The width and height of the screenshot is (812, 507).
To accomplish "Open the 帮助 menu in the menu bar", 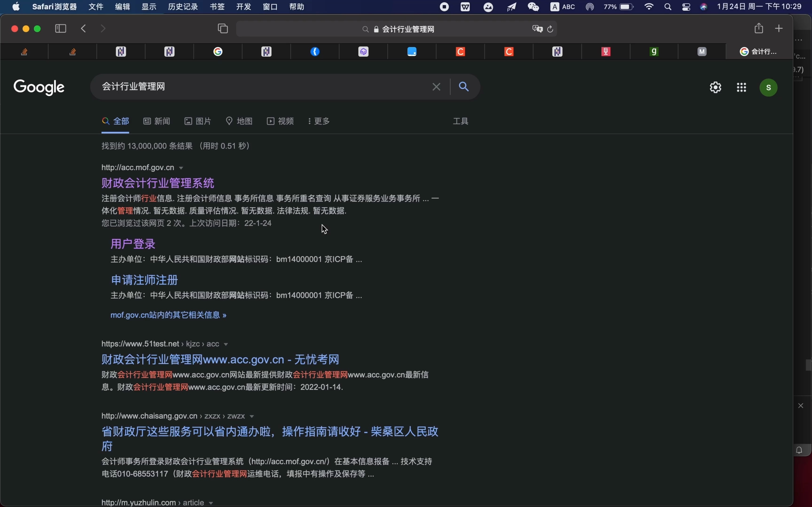I will click(296, 6).
